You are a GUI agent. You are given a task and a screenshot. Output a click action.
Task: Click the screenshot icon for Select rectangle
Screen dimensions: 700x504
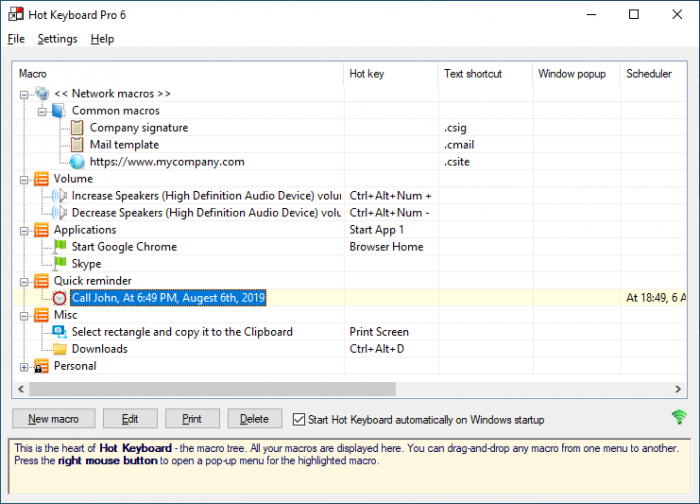59,332
